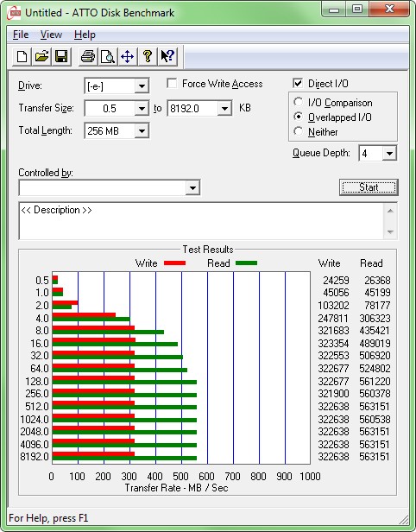Click read value 435421
This screenshot has height=532, width=416.
[375, 331]
